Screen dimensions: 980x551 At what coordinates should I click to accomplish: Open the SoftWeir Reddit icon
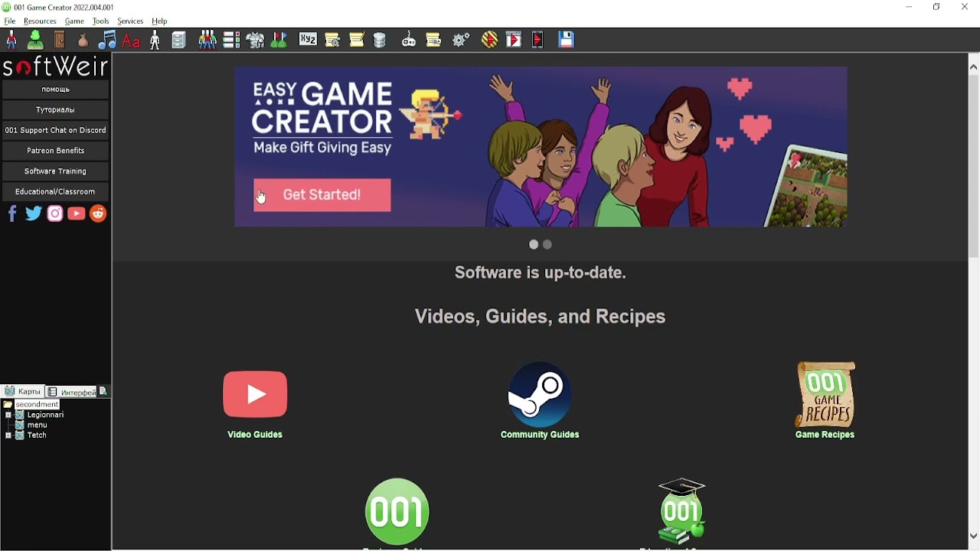[98, 214]
